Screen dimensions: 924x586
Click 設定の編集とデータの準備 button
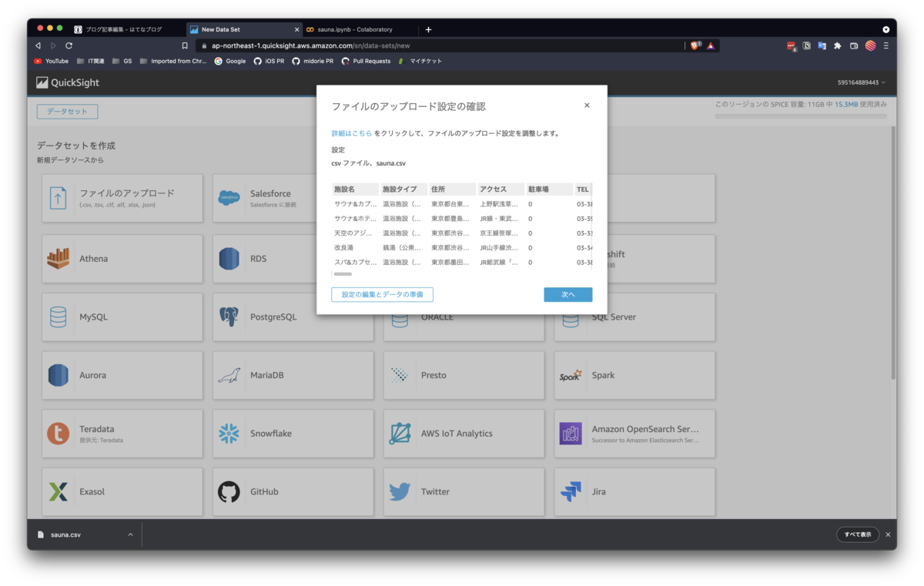(x=382, y=294)
